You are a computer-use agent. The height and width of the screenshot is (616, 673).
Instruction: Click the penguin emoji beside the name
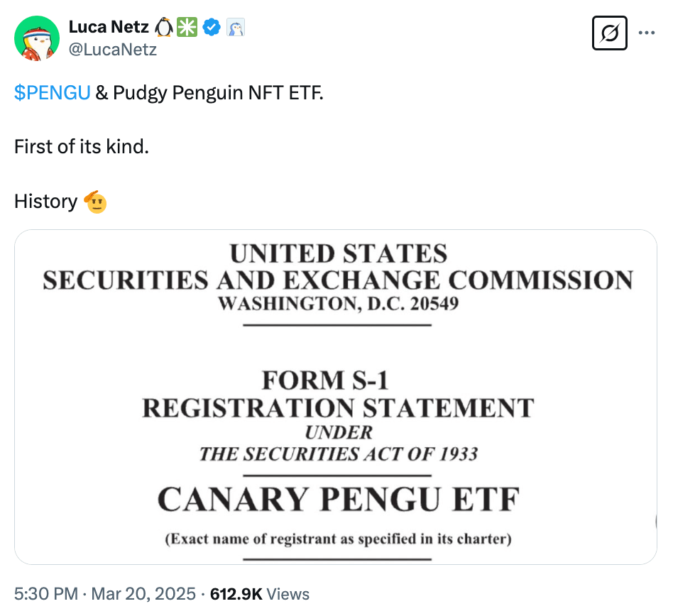(x=164, y=28)
